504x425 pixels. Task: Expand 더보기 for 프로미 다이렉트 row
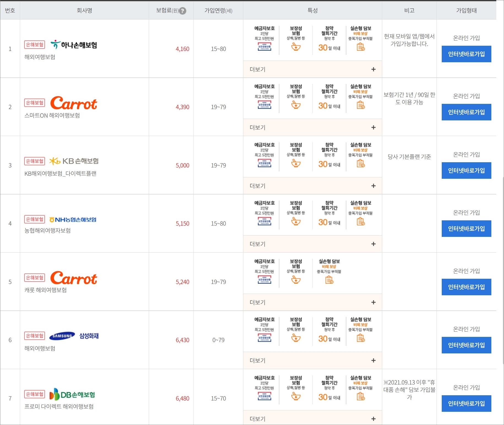[x=312, y=418]
